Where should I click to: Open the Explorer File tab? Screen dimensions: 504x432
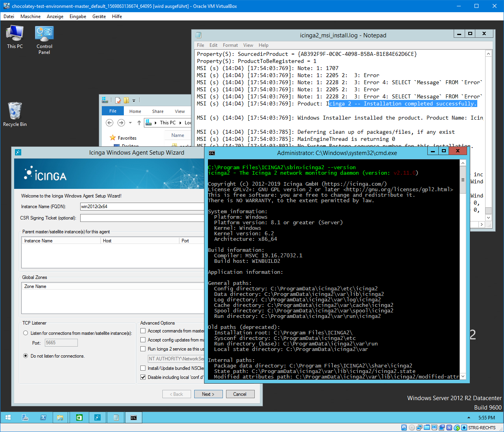113,111
